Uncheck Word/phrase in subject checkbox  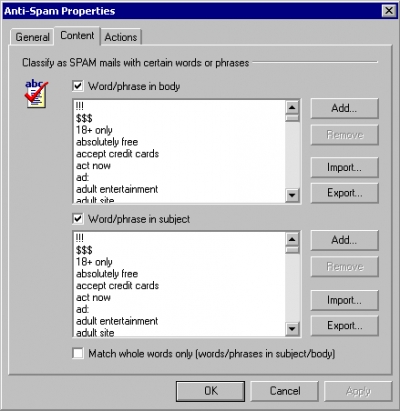[x=78, y=219]
